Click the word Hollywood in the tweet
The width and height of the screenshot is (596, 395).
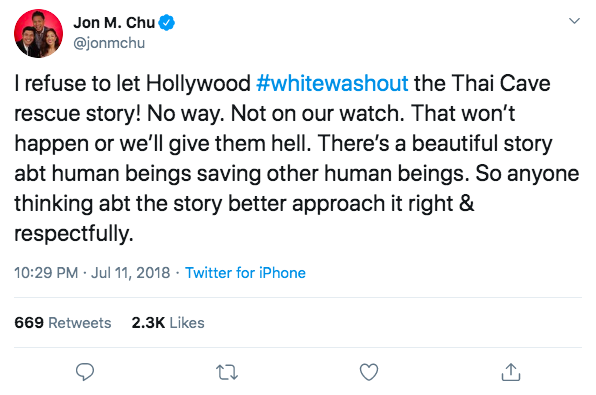pyautogui.click(x=198, y=84)
